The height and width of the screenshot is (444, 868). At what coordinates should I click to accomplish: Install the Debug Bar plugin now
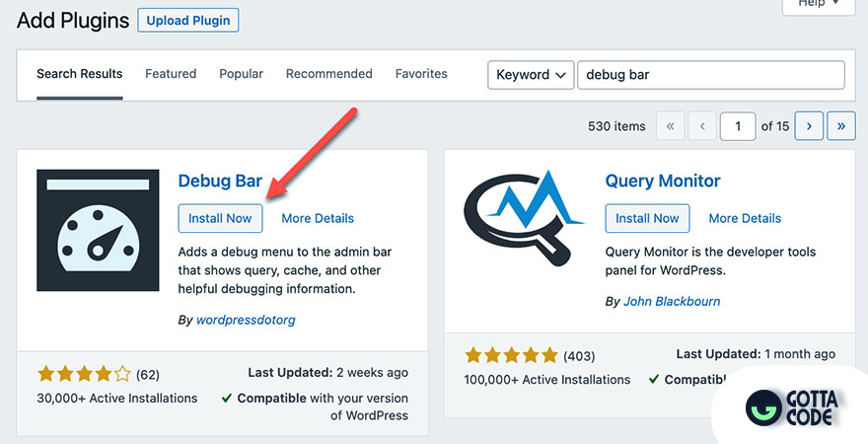click(220, 218)
